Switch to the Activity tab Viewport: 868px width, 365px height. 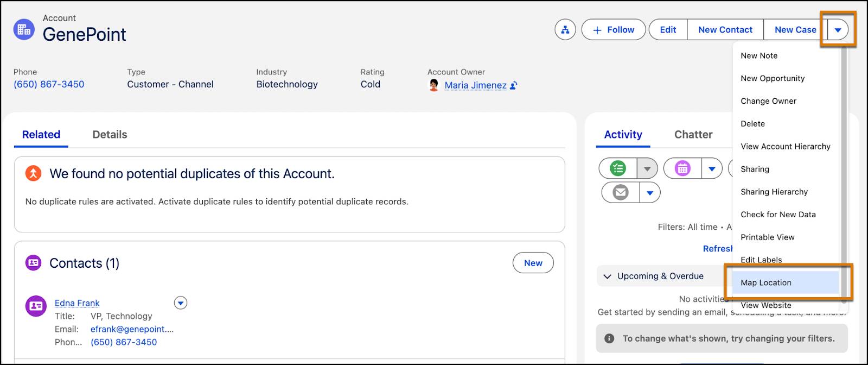point(623,135)
